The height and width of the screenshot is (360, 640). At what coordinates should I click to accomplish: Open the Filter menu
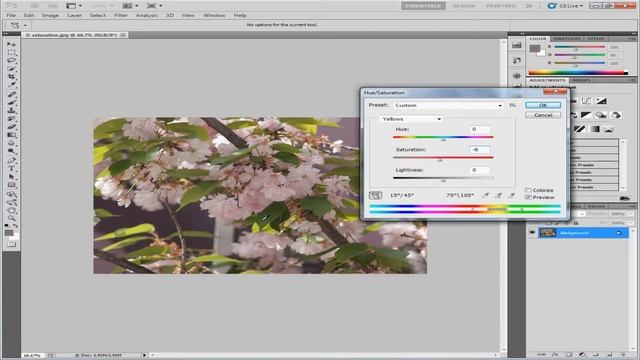[x=121, y=15]
